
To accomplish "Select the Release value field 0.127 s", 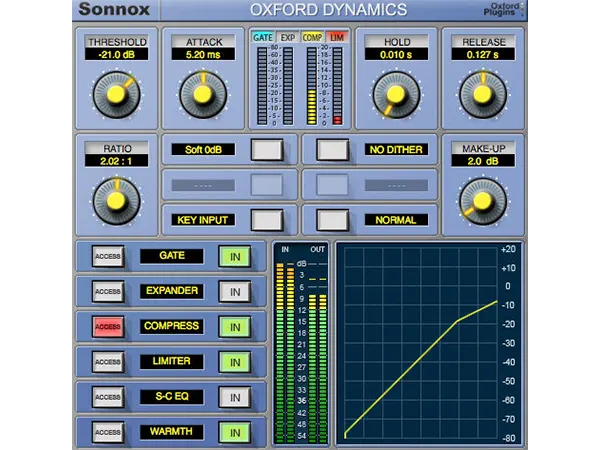I will (x=483, y=54).
